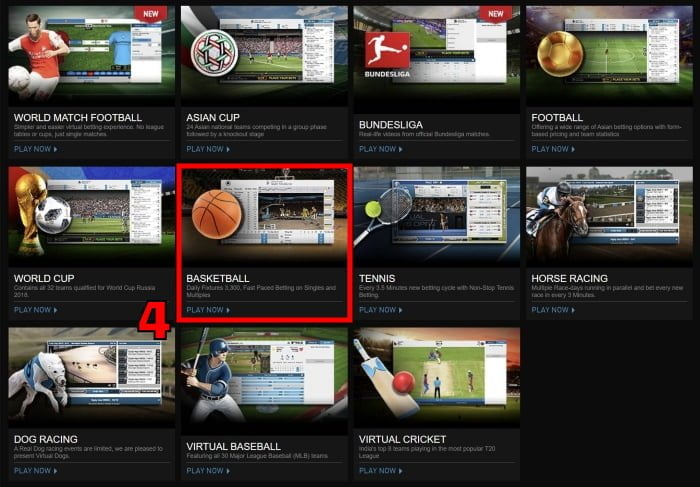Select the BASKETBALL title text
Viewport: 700px width, 487px height.
(x=218, y=279)
